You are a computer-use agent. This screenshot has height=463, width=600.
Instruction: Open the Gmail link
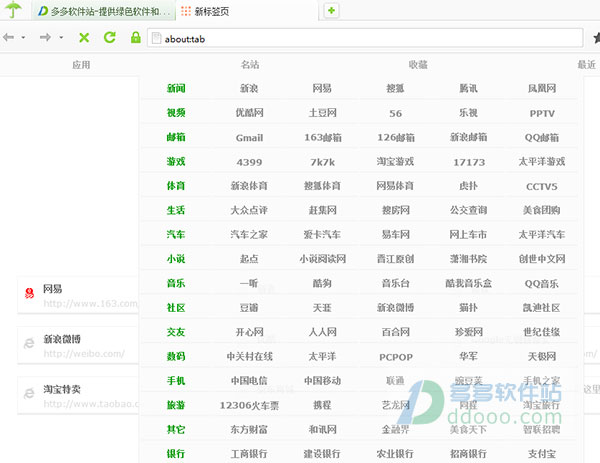pos(249,137)
